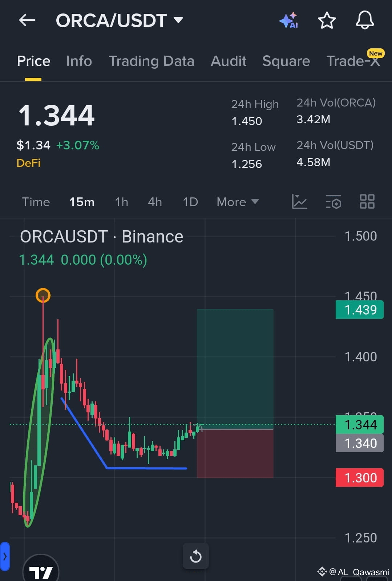The height and width of the screenshot is (581, 392).
Task: Open the Trading Data tab
Action: (151, 61)
